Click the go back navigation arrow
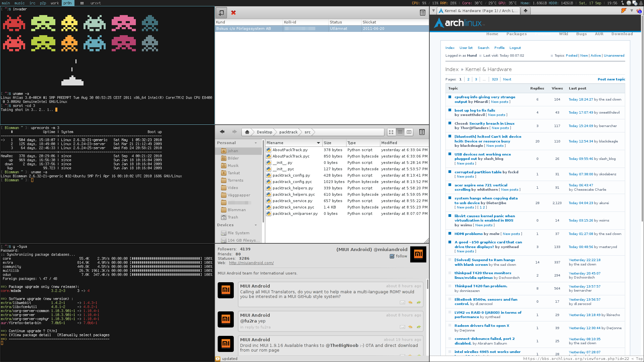Screen dimensions: 644x362 click(x=222, y=132)
